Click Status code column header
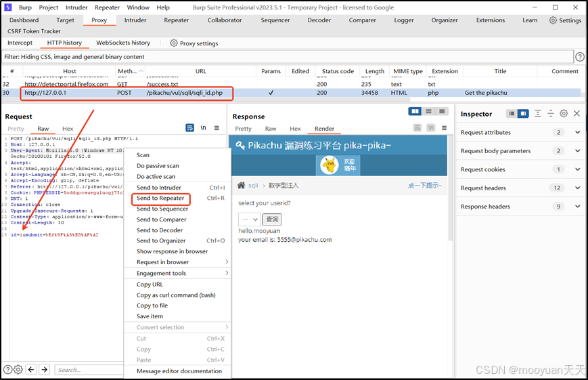The width and height of the screenshot is (588, 380). tap(338, 71)
